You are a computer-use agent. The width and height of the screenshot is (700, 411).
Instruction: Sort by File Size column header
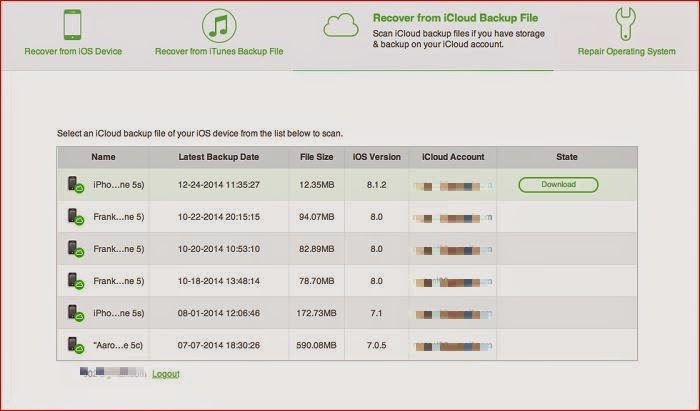click(x=317, y=157)
